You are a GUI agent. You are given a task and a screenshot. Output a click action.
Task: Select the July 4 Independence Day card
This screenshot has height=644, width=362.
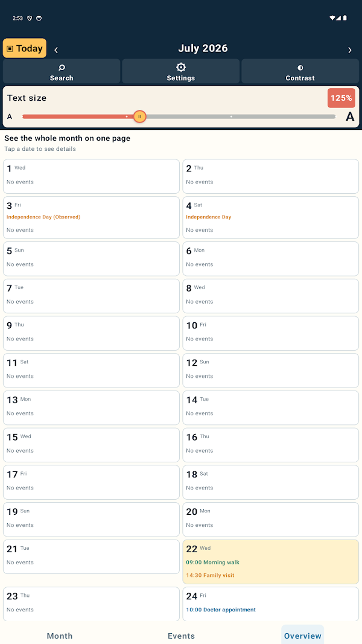tap(270, 217)
